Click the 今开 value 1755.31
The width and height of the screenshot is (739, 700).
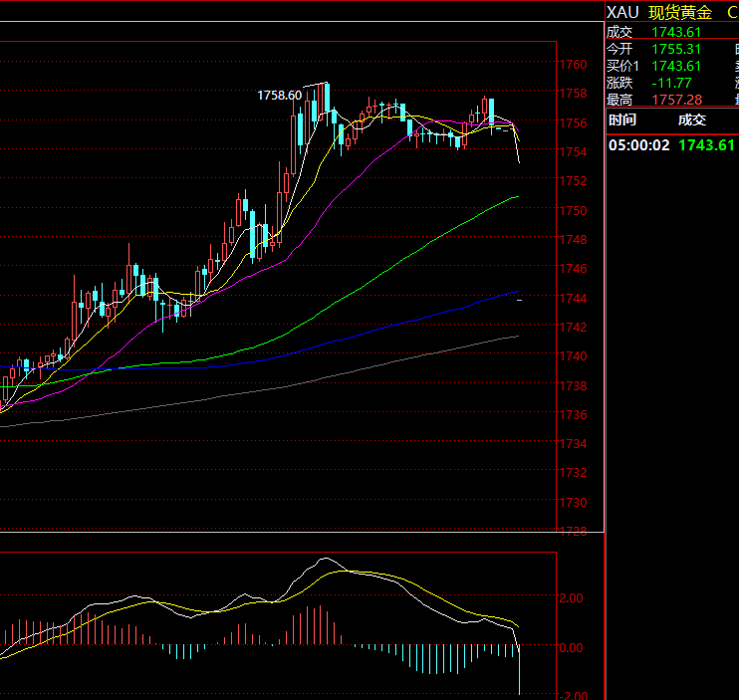coord(676,49)
